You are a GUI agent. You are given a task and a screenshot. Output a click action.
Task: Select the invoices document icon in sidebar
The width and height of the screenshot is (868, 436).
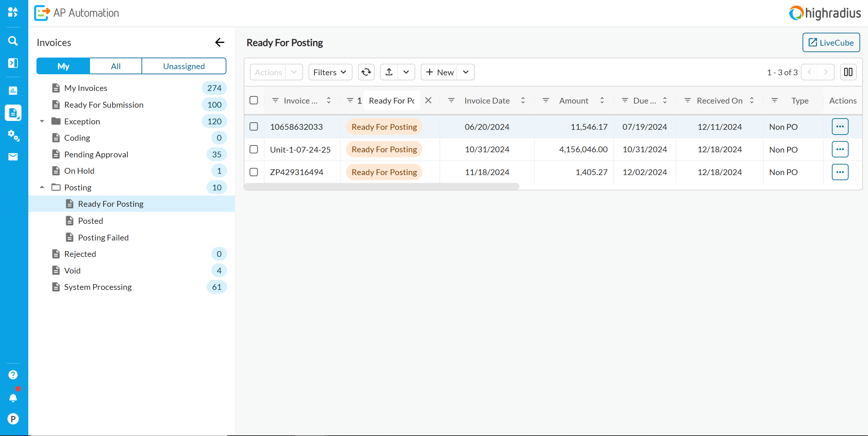pos(13,113)
